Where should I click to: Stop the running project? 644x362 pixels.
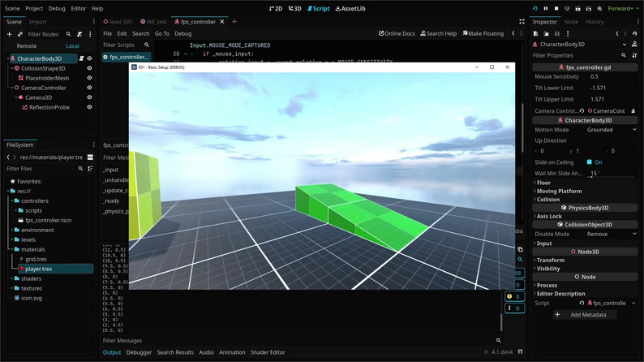[556, 8]
